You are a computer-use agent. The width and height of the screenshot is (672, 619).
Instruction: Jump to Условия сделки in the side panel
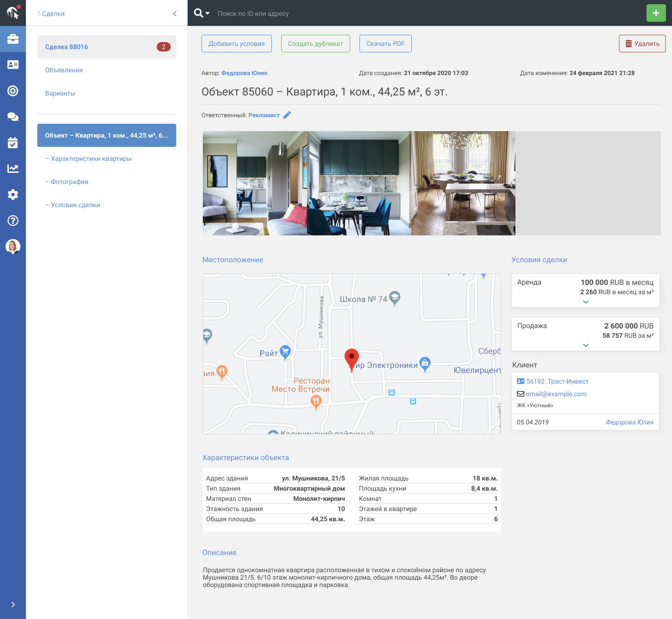click(73, 205)
